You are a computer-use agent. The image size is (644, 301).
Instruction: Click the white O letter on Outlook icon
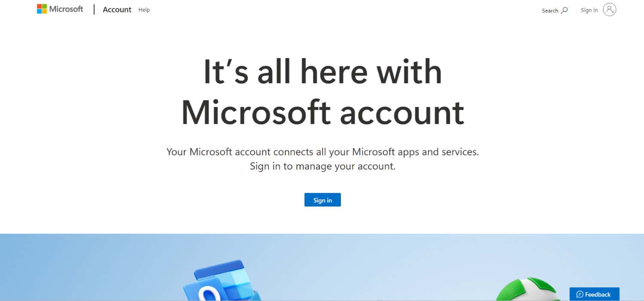pyautogui.click(x=209, y=294)
